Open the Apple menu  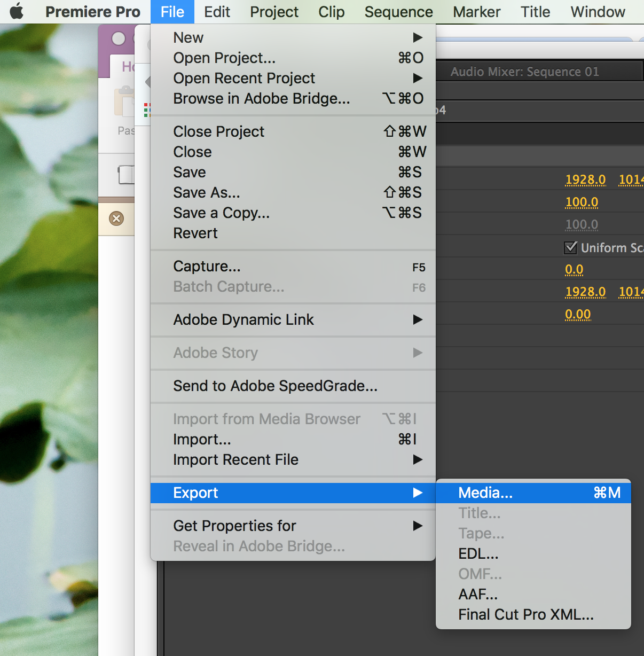click(17, 11)
